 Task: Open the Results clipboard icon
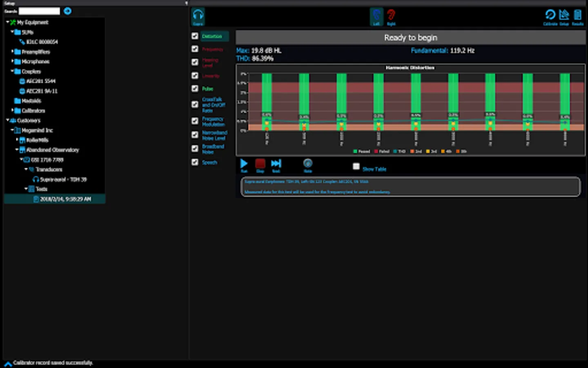pyautogui.click(x=577, y=17)
